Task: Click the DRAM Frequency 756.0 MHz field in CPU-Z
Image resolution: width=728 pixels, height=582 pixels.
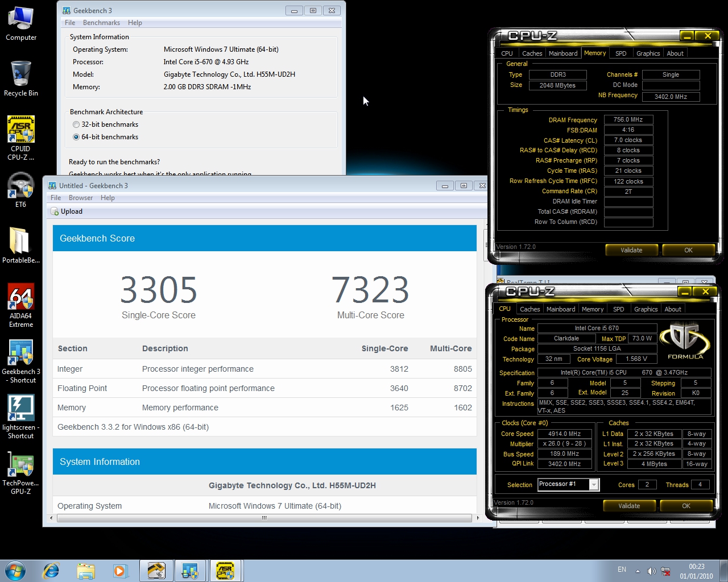Action: (x=628, y=120)
